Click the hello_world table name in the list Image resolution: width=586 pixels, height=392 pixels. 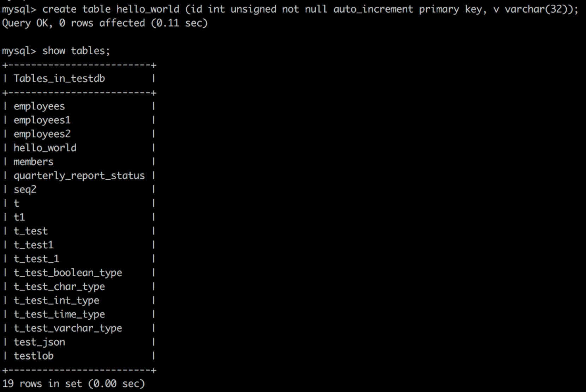(x=45, y=148)
